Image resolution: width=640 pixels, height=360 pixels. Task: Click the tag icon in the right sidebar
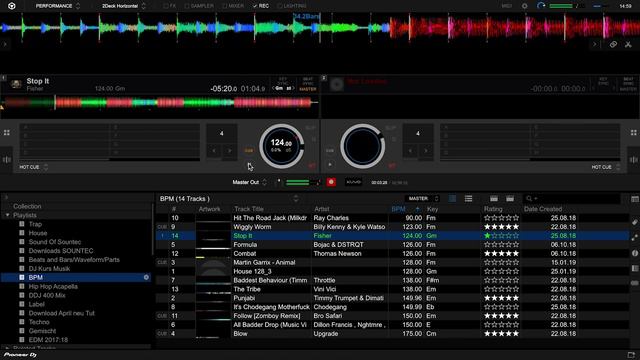pos(635,222)
